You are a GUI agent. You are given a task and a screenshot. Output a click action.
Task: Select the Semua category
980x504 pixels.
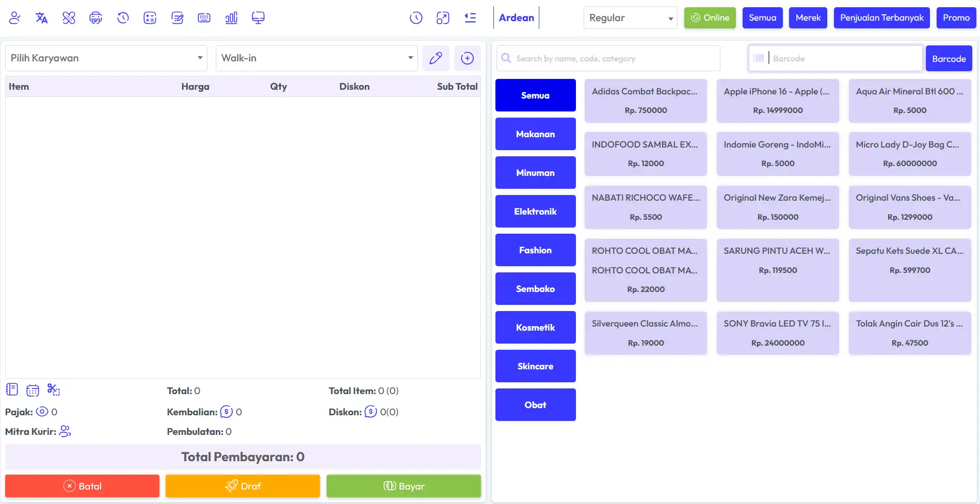[536, 95]
